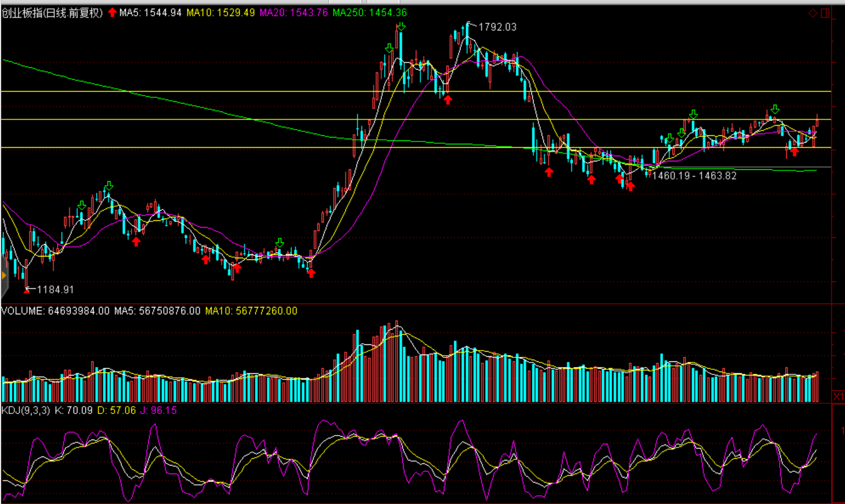845x504 pixels.
Task: Click the 1792.03 high price label
Action: point(497,27)
